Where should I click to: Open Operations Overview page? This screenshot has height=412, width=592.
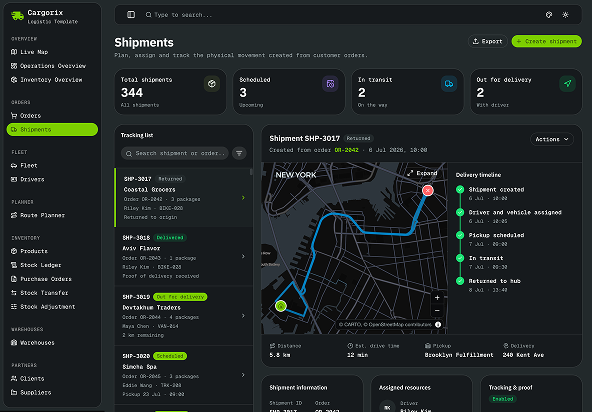(x=52, y=66)
